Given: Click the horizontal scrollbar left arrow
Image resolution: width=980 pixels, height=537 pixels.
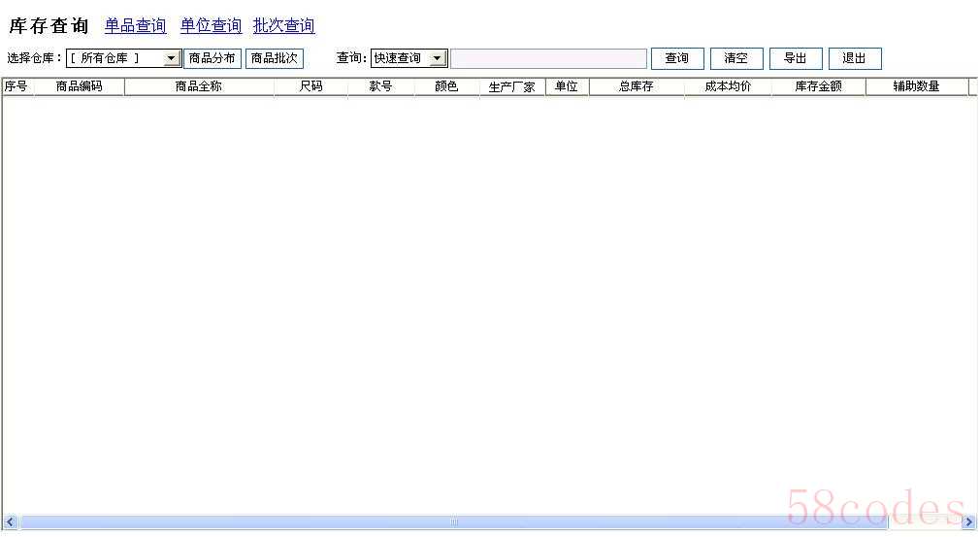Looking at the screenshot, I should pyautogui.click(x=11, y=522).
